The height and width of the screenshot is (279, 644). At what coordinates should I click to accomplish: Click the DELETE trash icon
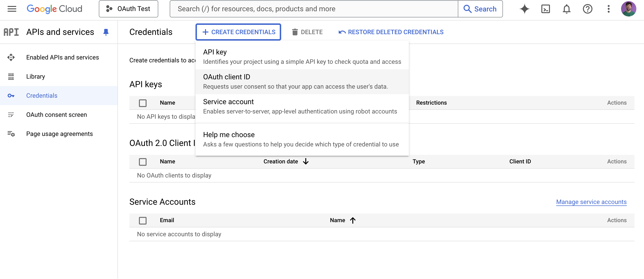[x=295, y=32]
